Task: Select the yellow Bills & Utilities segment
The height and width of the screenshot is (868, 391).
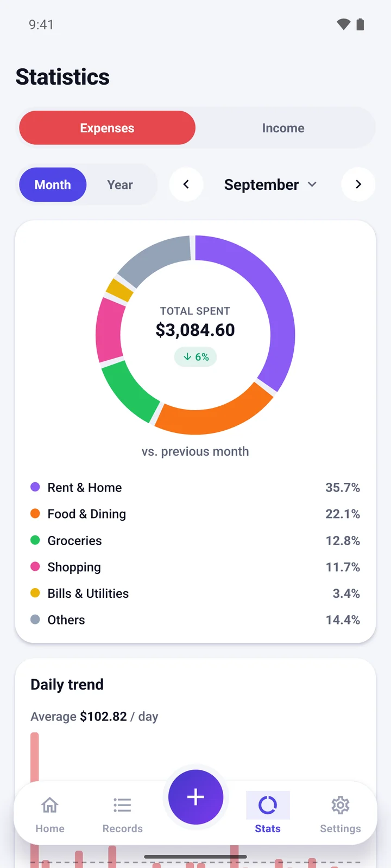Action: (119, 290)
